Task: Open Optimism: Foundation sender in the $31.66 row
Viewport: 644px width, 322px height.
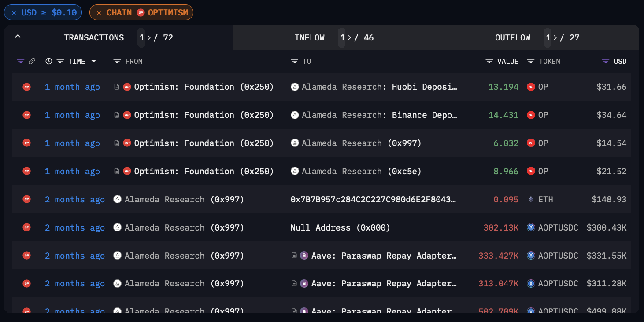Action: click(204, 87)
